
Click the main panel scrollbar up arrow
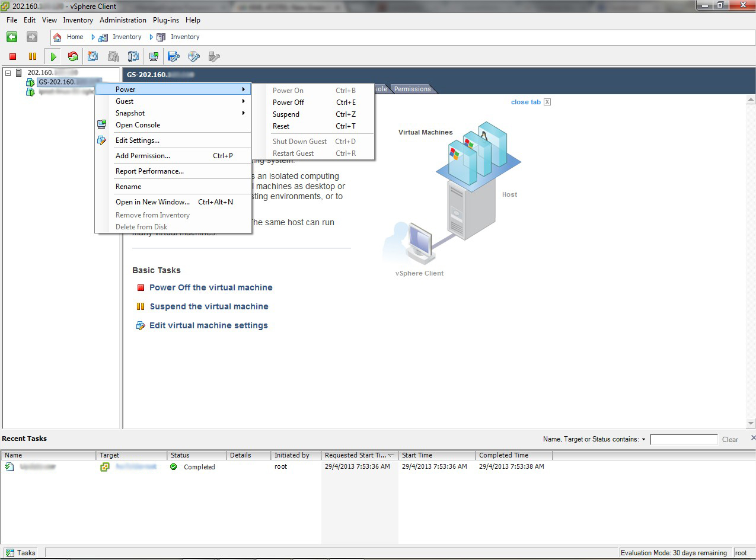751,100
